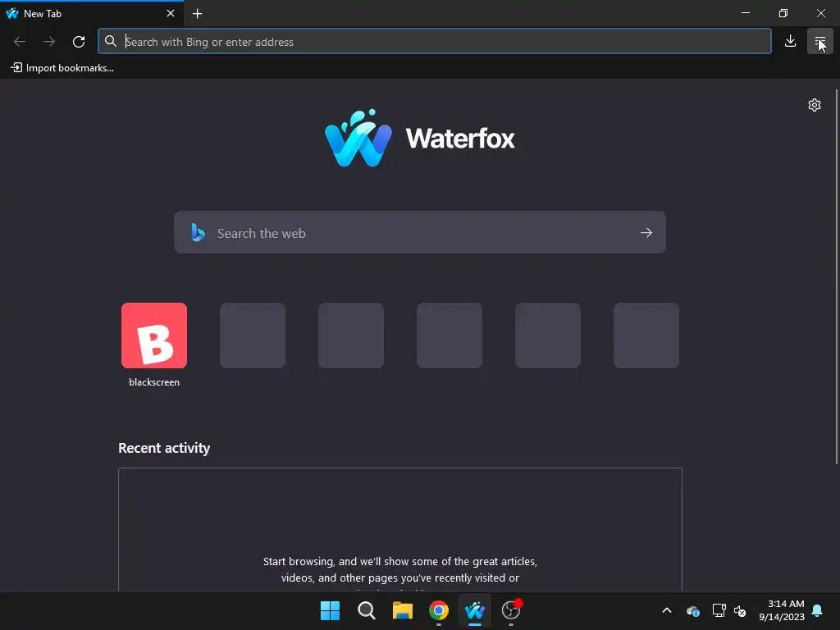Open the clock and date panel

[x=782, y=610]
